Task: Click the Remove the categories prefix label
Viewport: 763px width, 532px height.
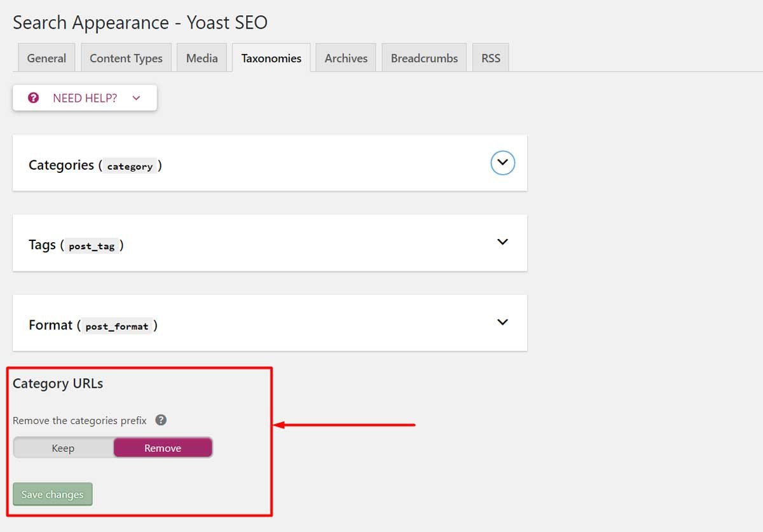Action: (x=79, y=420)
